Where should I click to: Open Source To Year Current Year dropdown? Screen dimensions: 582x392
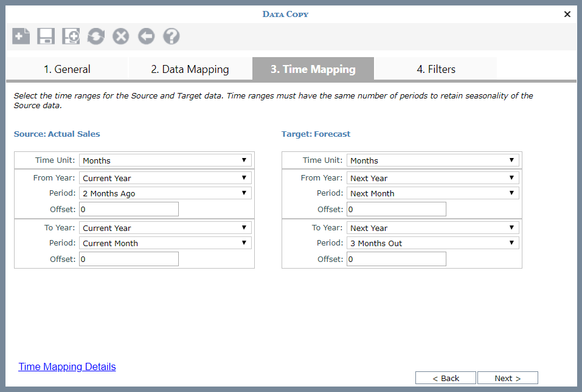coord(165,227)
